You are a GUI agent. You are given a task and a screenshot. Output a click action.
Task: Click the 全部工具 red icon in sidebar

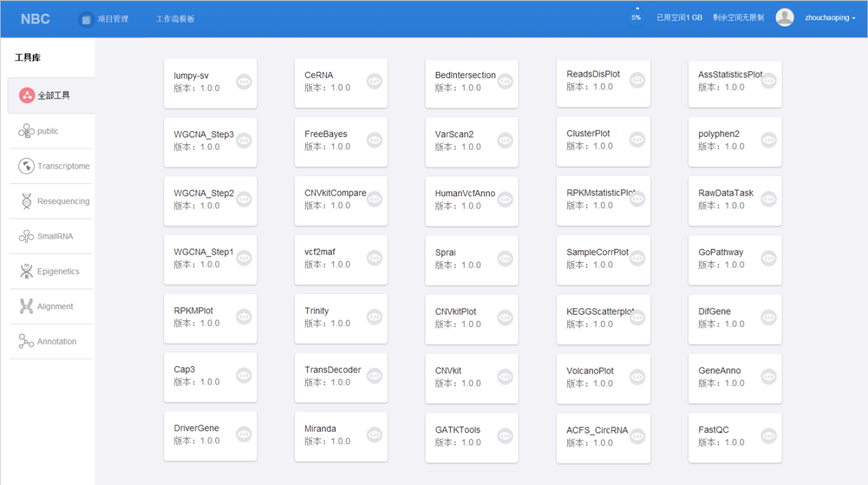tap(27, 96)
